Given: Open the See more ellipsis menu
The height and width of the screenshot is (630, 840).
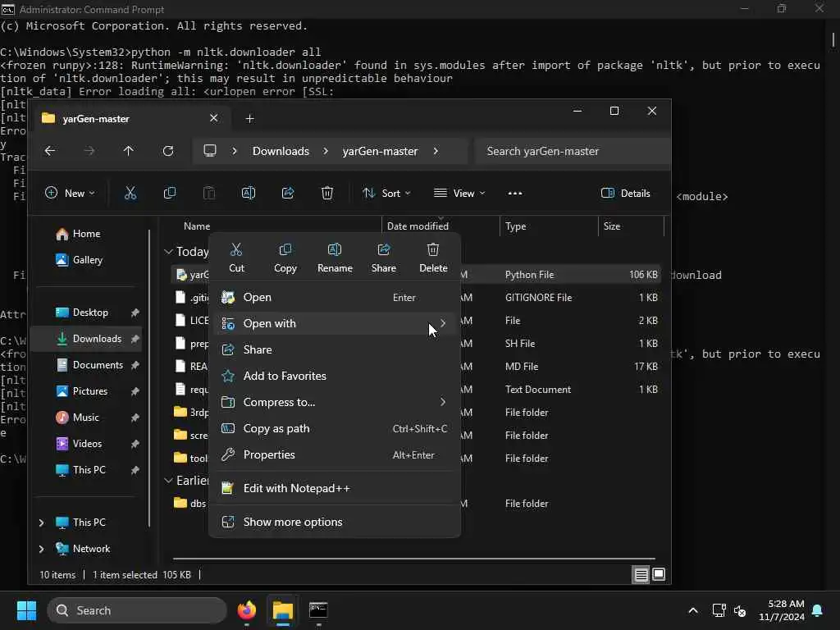Looking at the screenshot, I should point(515,194).
